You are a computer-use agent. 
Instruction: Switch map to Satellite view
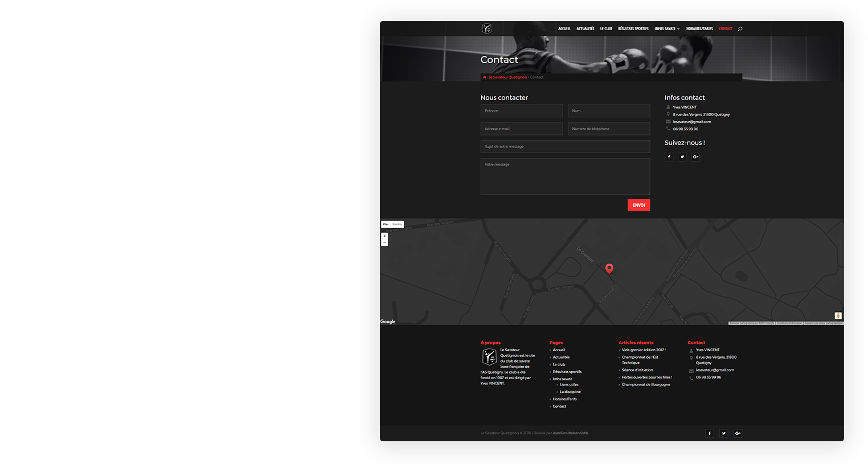397,224
